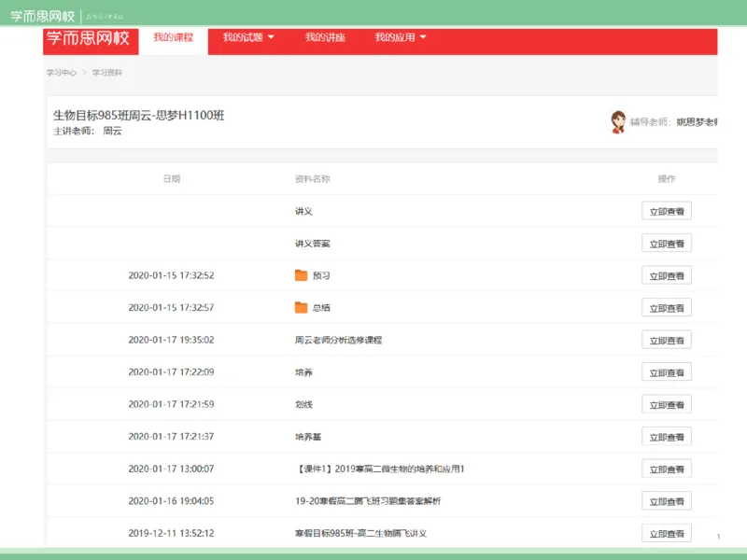The height and width of the screenshot is (560, 747).
Task: Click the 资料名称 column header
Action: [313, 178]
